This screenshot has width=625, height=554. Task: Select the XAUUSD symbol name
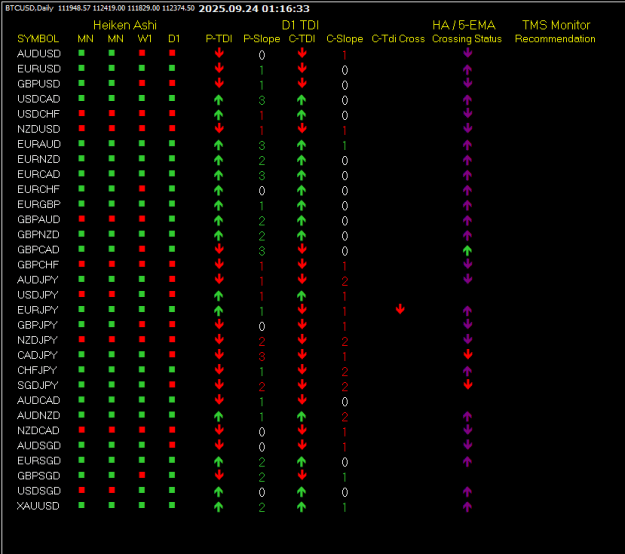38,506
